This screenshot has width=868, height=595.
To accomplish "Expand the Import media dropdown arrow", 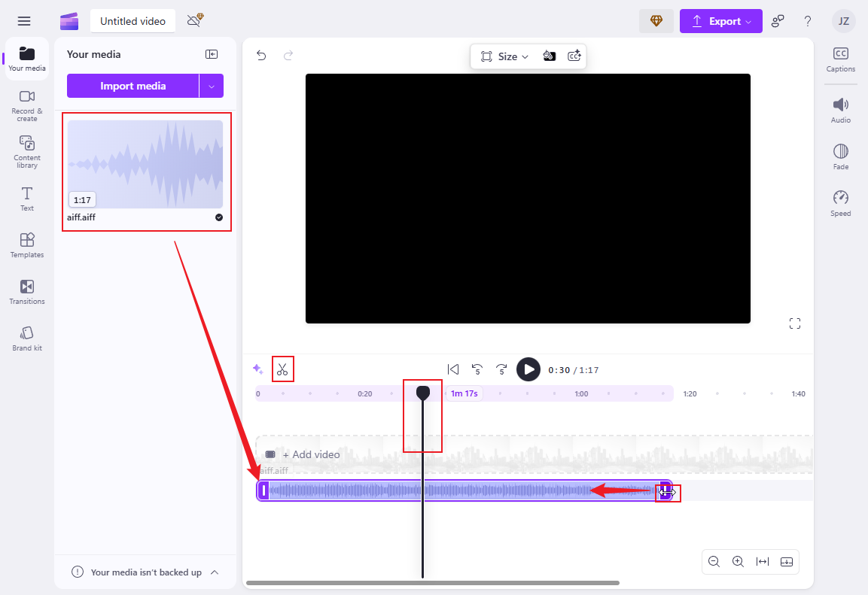I will (x=212, y=86).
